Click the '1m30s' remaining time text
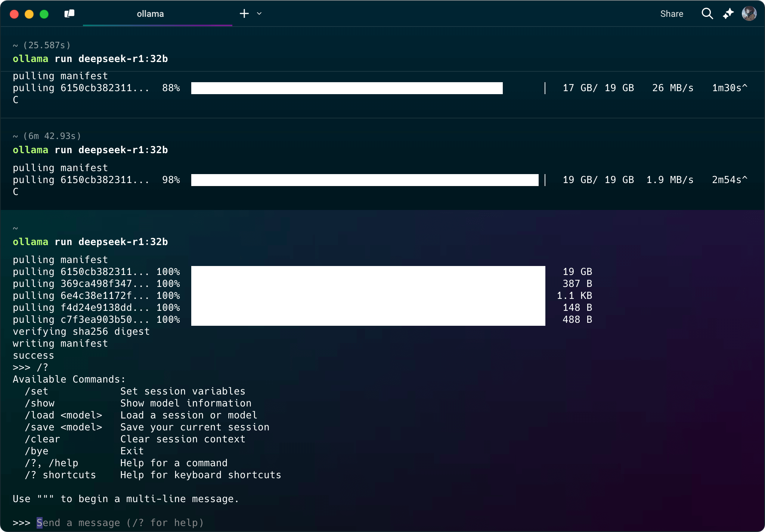 (727, 88)
